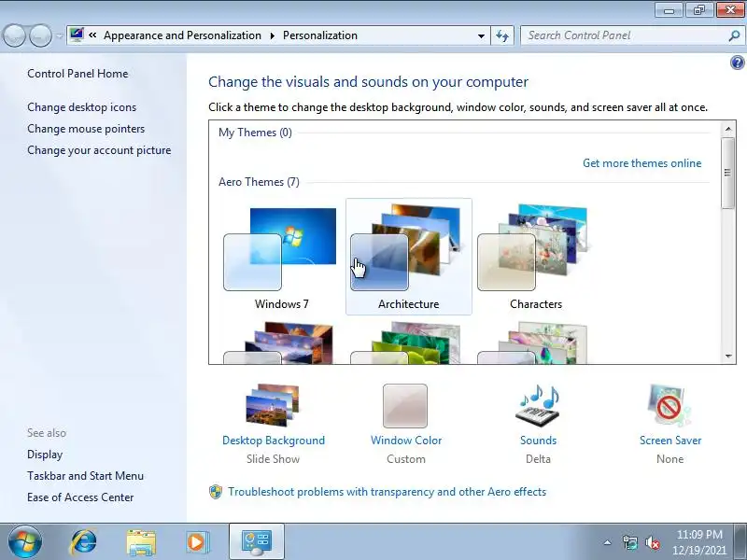
Task: Click the Back navigation arrow button
Action: coord(14,35)
